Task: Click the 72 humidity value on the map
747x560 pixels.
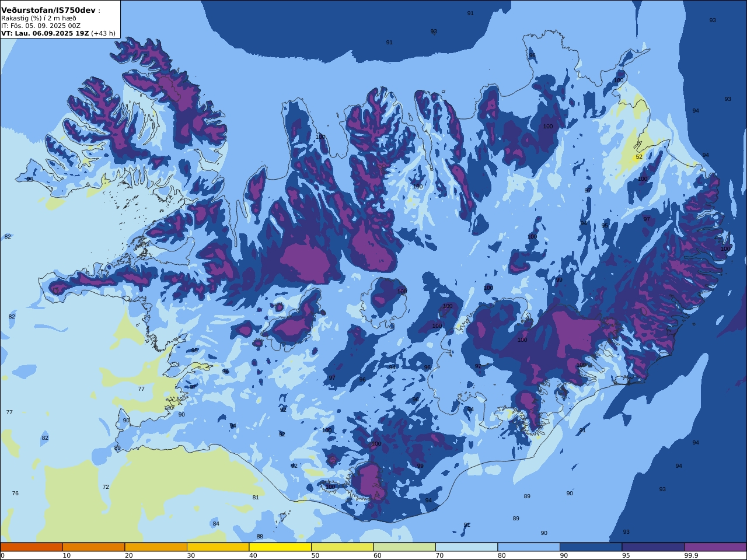Action: (106, 487)
